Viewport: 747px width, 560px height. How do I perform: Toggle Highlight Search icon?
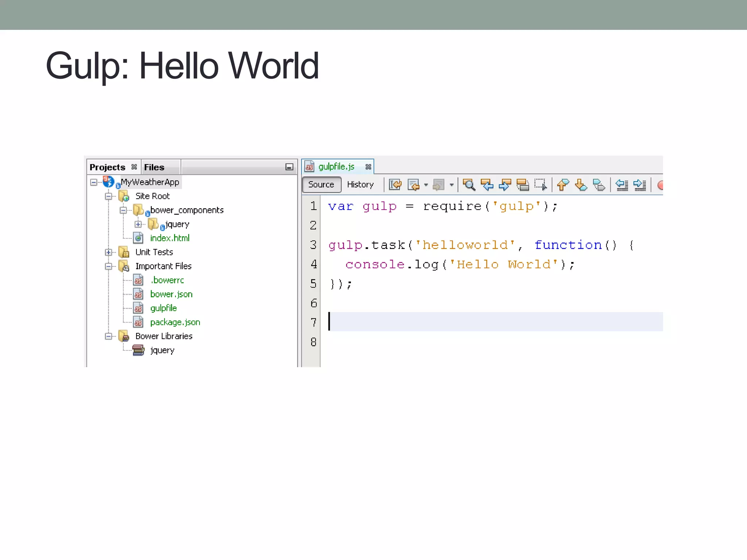(523, 185)
